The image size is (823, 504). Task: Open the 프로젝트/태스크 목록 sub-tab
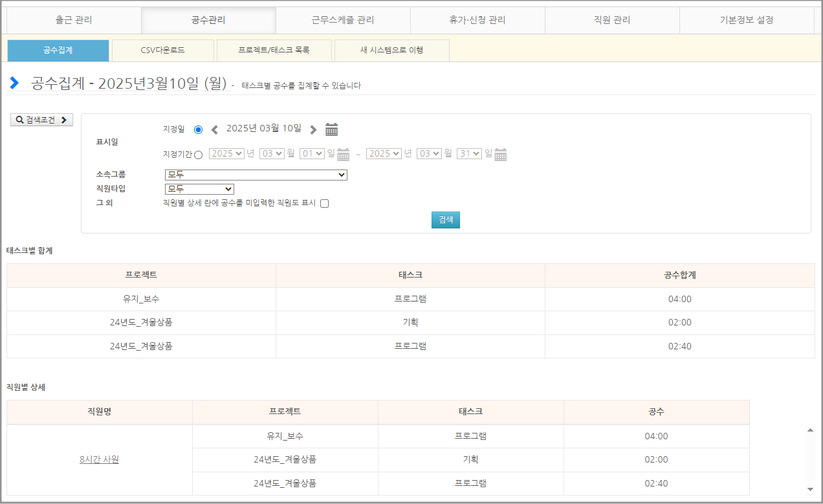(274, 50)
